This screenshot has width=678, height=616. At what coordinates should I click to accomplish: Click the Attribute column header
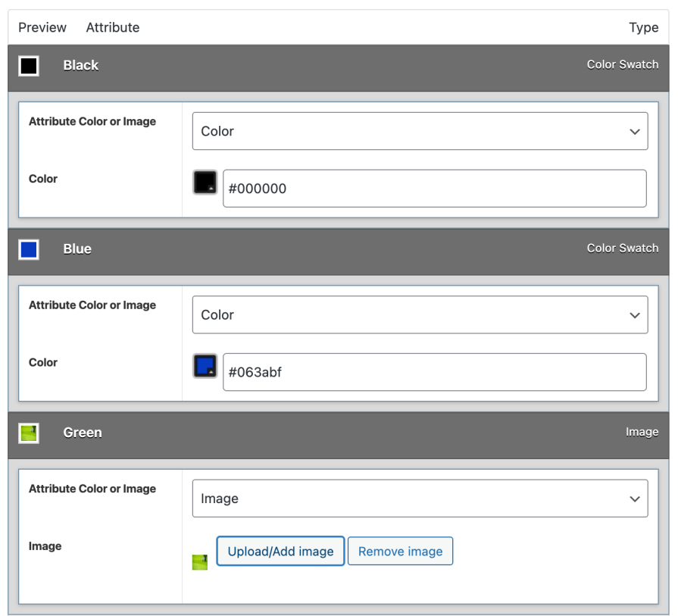tap(112, 27)
